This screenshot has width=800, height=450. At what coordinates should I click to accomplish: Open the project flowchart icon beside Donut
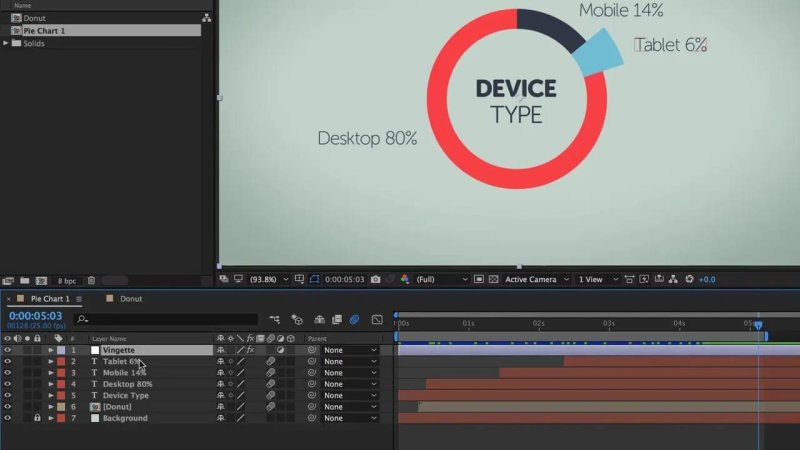(x=206, y=18)
